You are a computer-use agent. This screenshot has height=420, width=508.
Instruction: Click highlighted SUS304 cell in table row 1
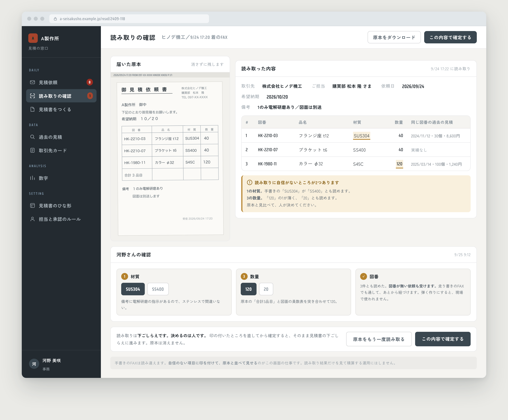tap(361, 136)
